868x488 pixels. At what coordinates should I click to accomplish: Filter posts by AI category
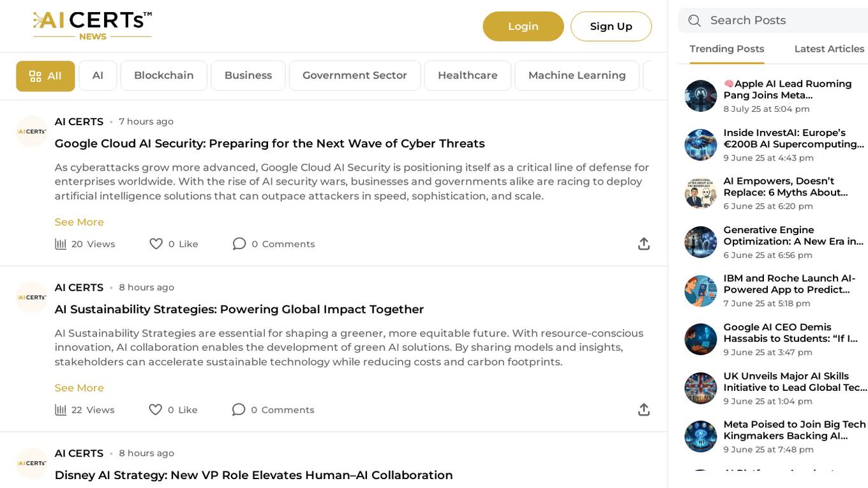click(98, 76)
